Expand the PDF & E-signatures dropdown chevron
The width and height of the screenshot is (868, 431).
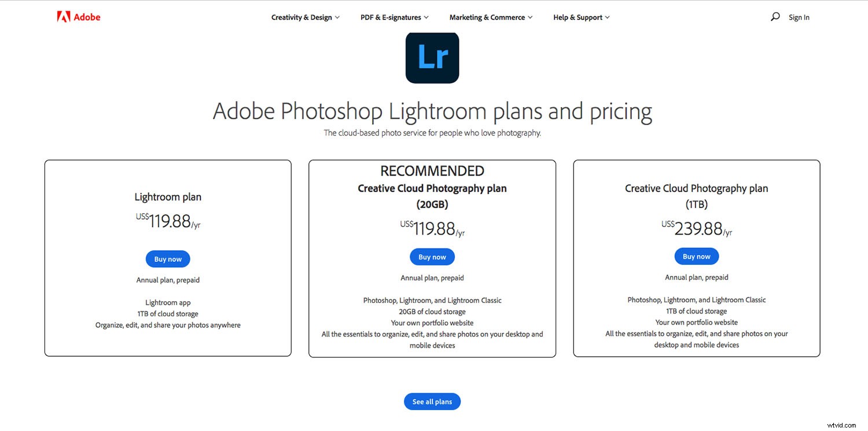(426, 17)
